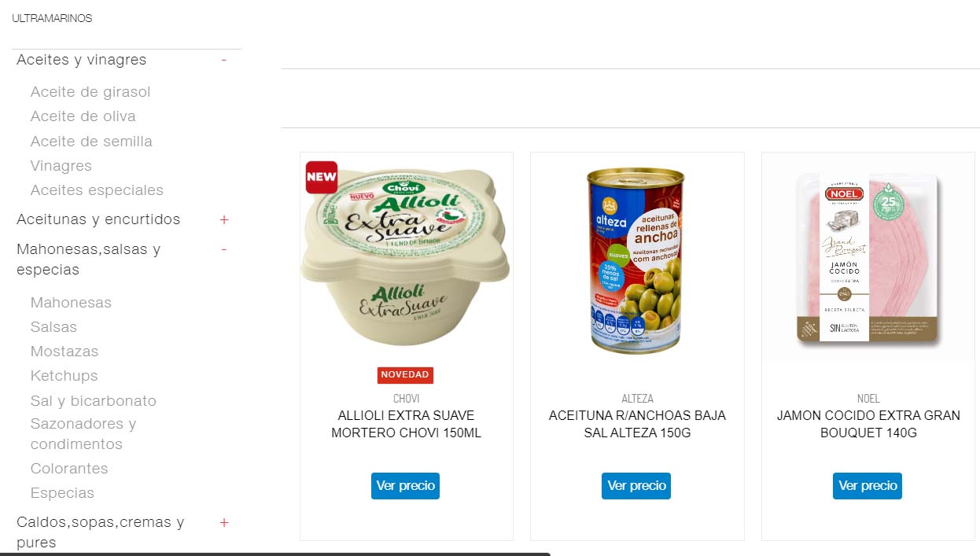980x556 pixels.
Task: Click the ALLIOLI EXTRA SUAVE MORTERO title link
Action: tap(406, 424)
